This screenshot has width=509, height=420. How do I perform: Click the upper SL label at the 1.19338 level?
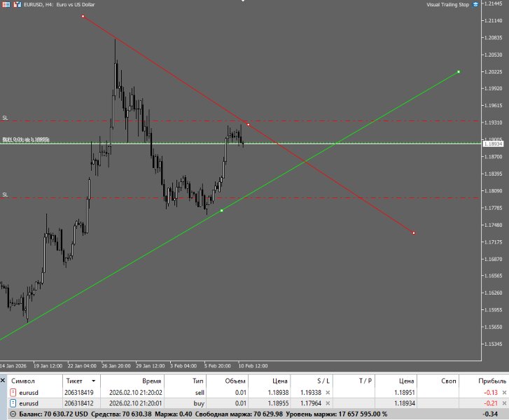tap(5, 118)
